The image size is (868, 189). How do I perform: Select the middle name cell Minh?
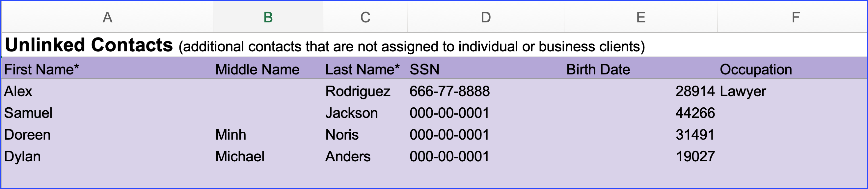(231, 135)
